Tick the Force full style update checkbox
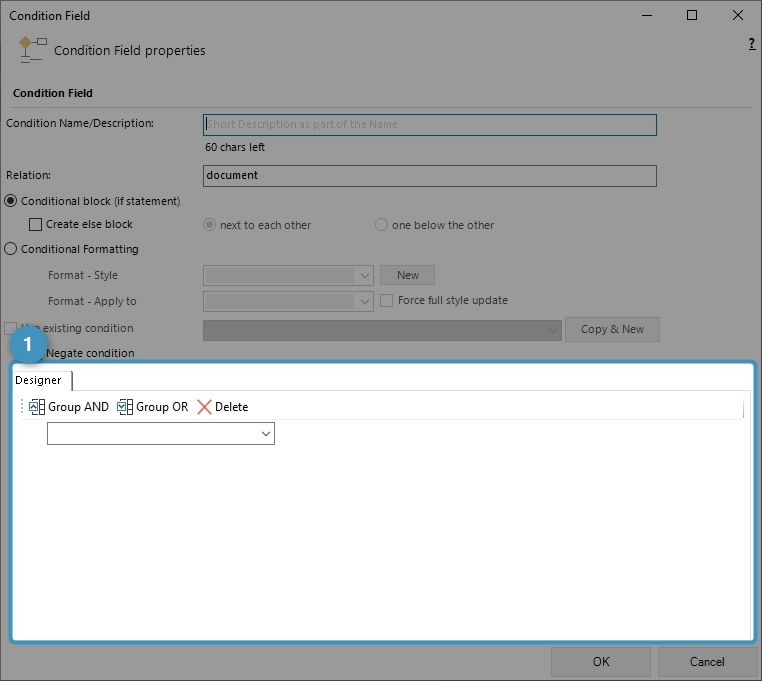This screenshot has width=762, height=681. (x=388, y=300)
